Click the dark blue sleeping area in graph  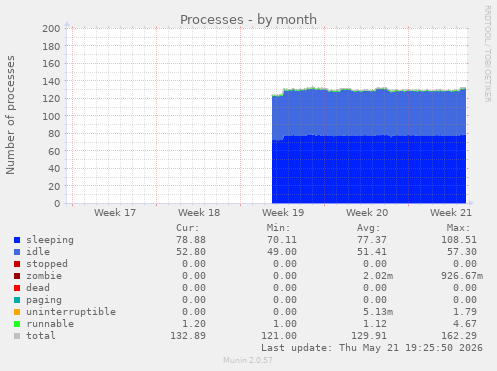369,169
